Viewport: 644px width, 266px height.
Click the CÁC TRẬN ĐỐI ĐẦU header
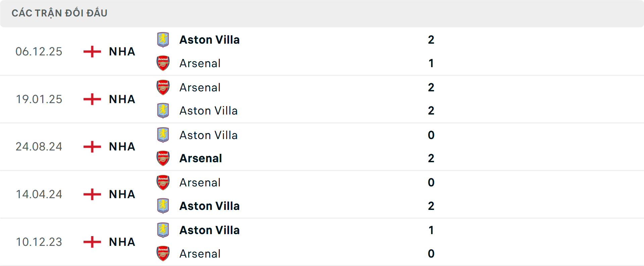60,13
